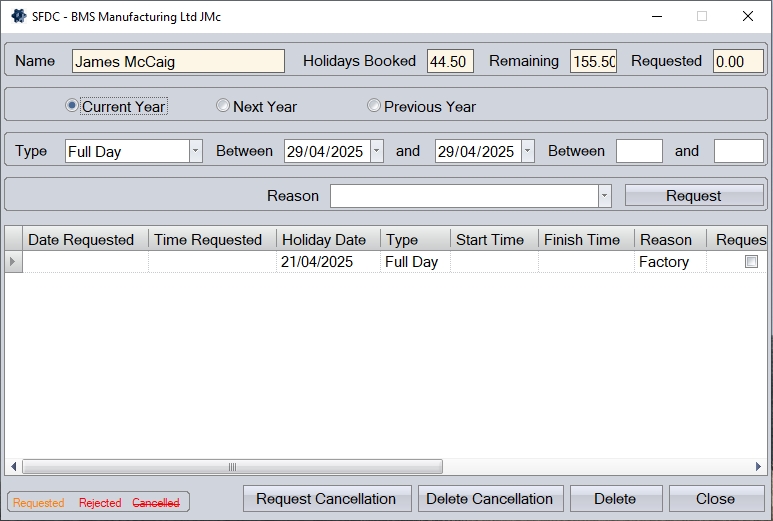773x521 pixels.
Task: Click the Time Requested column header
Action: click(212, 240)
